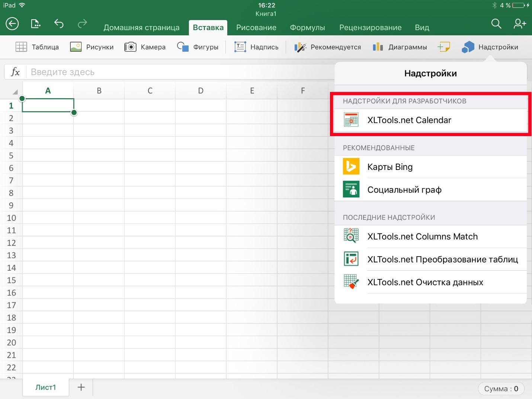The image size is (532, 399).
Task: Select the Вставка tab
Action: 208,28
